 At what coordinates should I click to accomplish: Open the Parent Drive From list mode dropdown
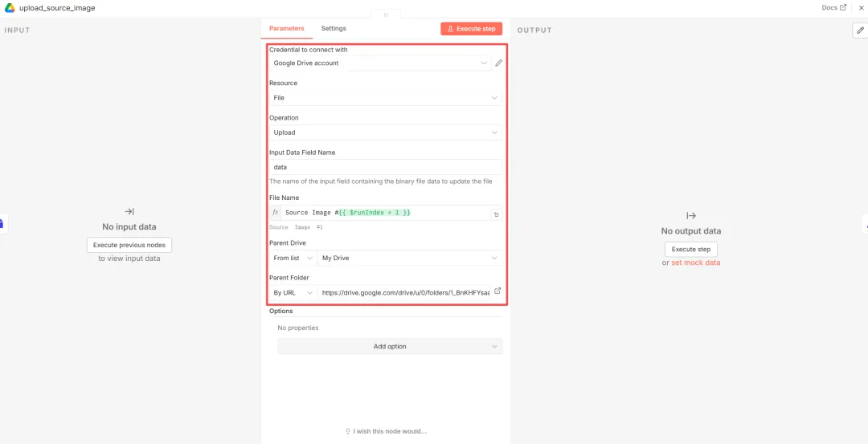[x=293, y=259]
